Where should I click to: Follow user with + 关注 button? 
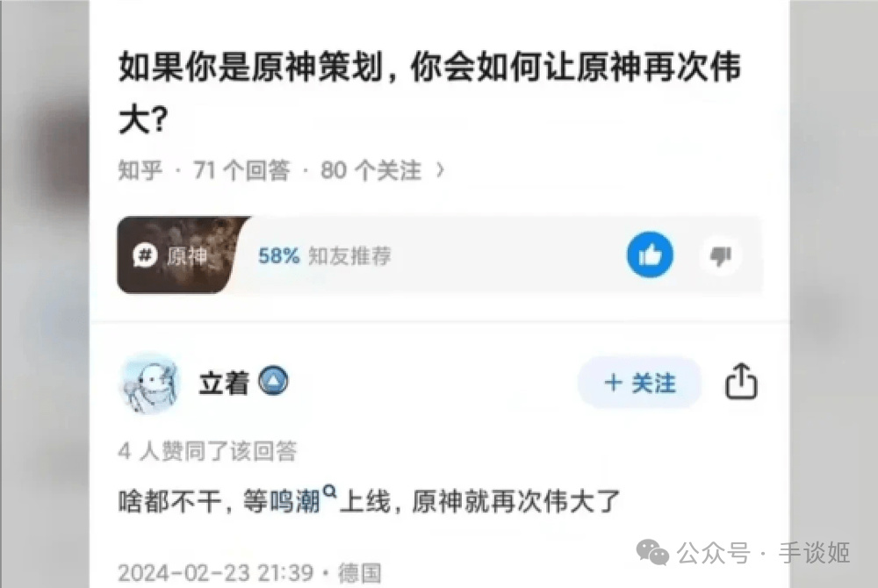pyautogui.click(x=639, y=383)
